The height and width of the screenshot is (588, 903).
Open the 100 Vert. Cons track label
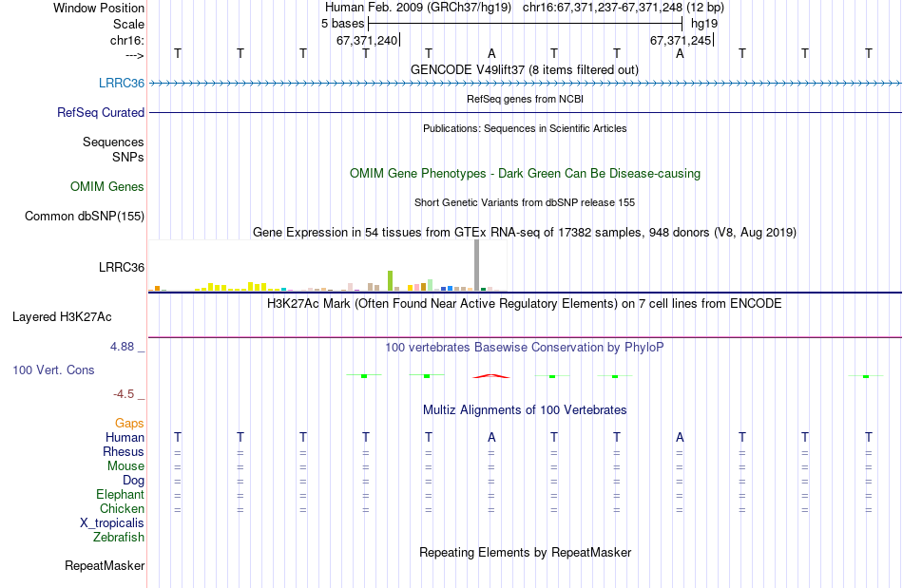[x=53, y=370]
